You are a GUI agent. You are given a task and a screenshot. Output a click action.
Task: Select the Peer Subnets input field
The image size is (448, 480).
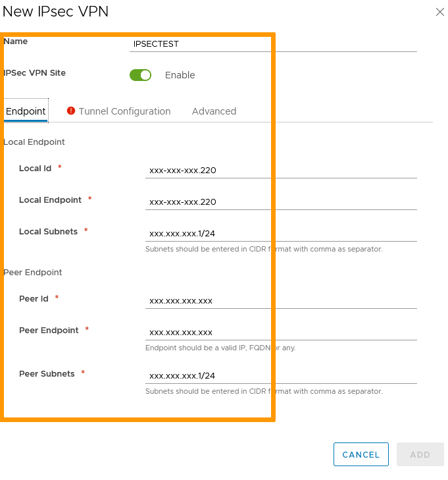281,375
